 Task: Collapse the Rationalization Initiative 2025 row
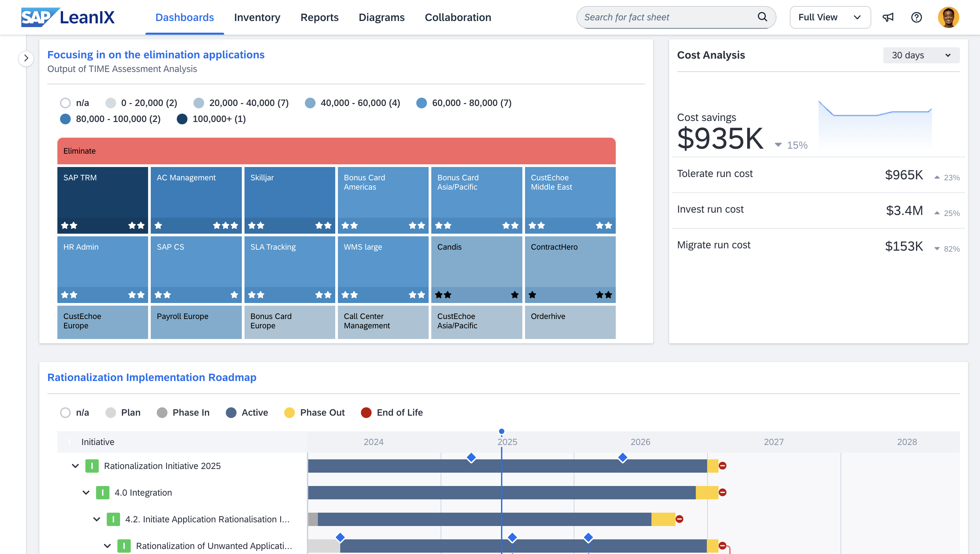pyautogui.click(x=75, y=466)
